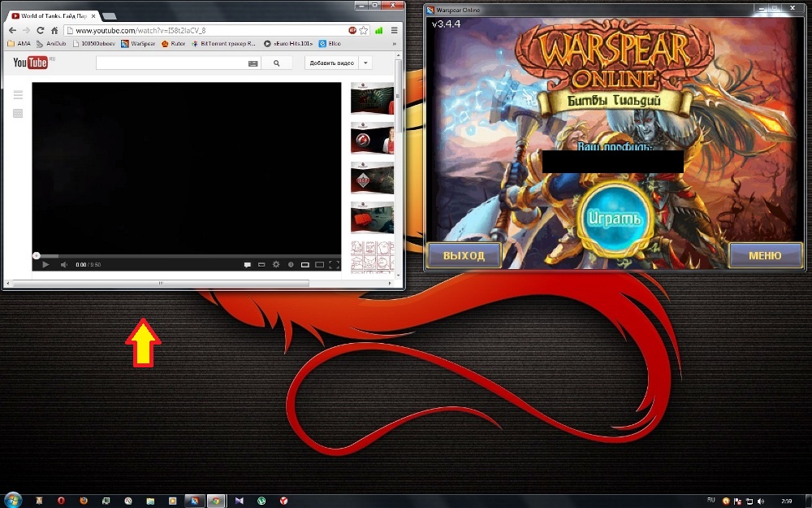
Task: Click ВЫХОД in Warspear Online window
Action: tap(464, 255)
